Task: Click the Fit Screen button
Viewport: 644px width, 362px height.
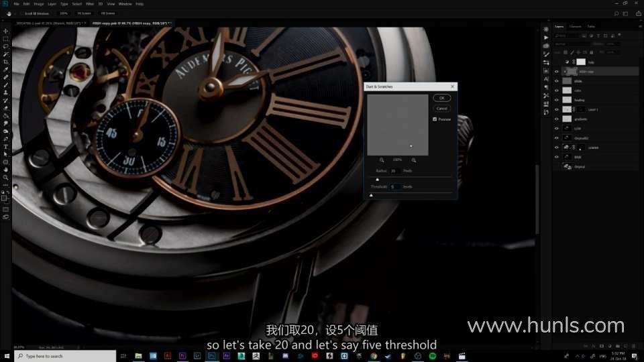Action: (85, 13)
